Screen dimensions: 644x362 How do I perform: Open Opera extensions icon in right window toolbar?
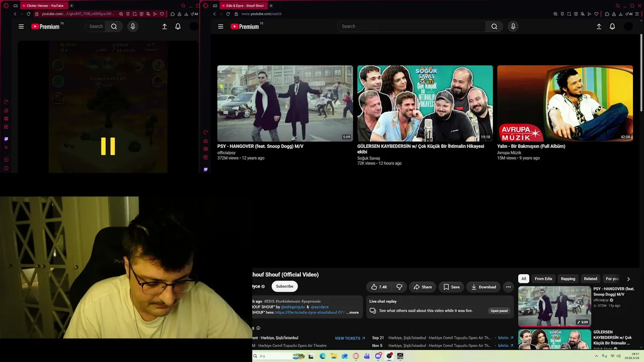pos(606,14)
